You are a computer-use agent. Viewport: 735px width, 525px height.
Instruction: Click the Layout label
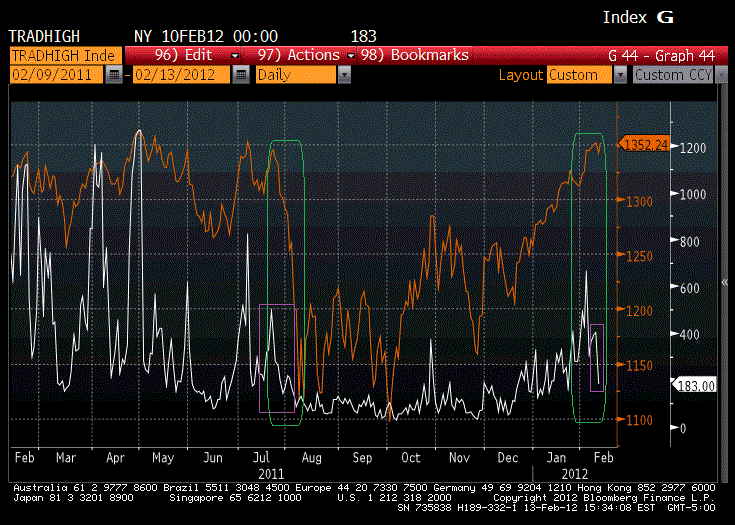pyautogui.click(x=520, y=75)
